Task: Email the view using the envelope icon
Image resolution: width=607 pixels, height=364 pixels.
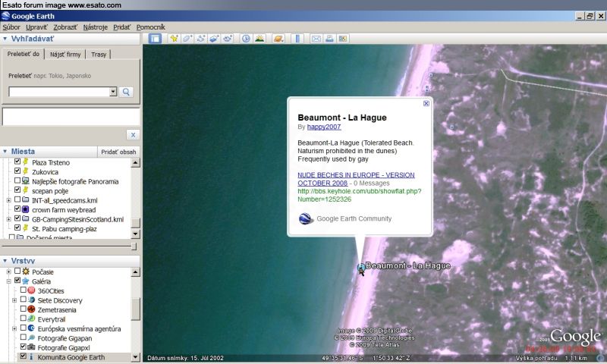Action: [316, 38]
